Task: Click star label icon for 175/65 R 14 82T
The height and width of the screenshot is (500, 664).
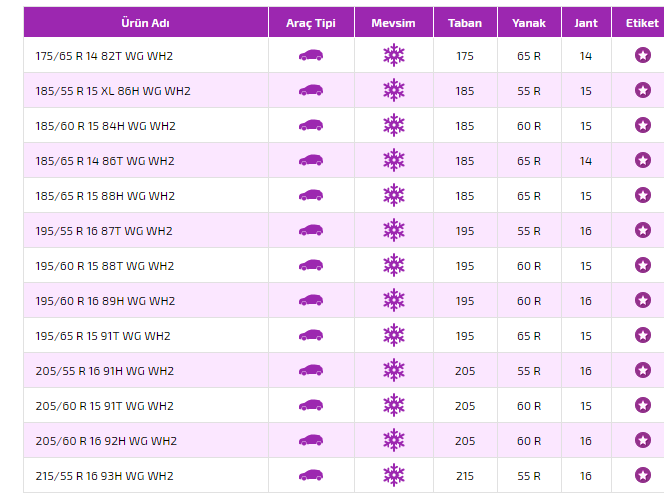Action: pyautogui.click(x=642, y=55)
